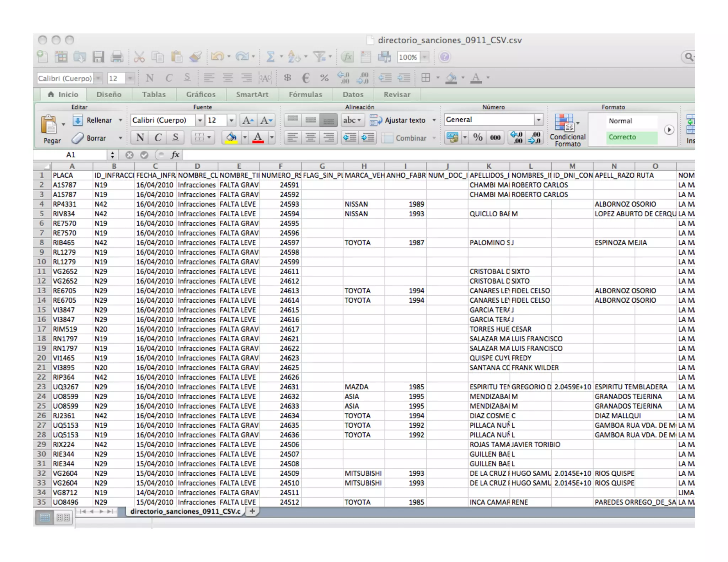Switch to the Fórmulas tab
Viewport: 728px width, 562px height.
tap(305, 94)
